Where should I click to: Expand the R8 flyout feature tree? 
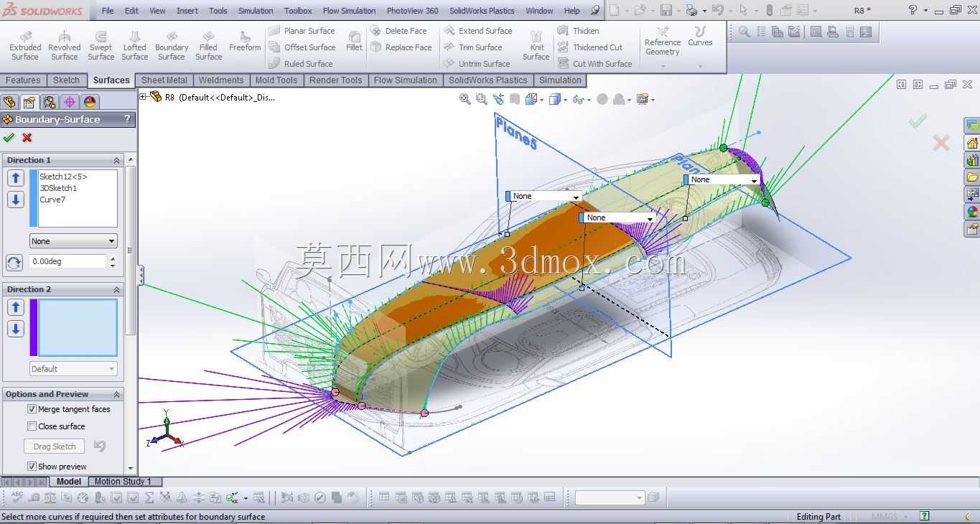[x=143, y=97]
